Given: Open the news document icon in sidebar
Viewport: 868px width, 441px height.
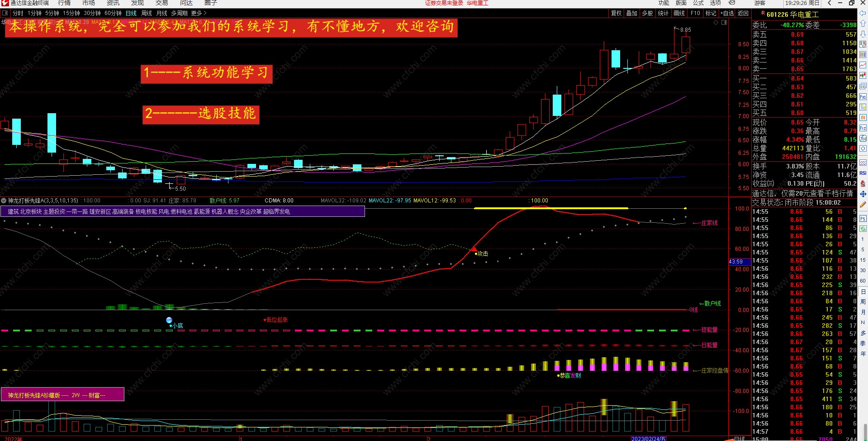Looking at the screenshot, I should tap(863, 86).
